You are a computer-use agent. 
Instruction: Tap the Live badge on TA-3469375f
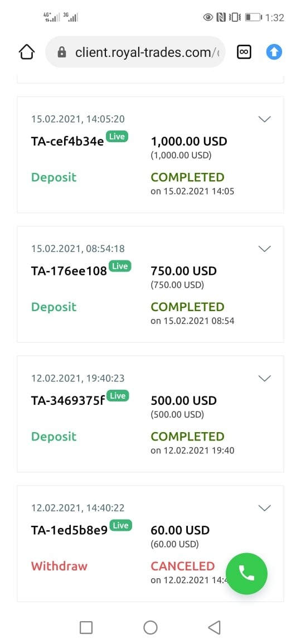point(118,396)
